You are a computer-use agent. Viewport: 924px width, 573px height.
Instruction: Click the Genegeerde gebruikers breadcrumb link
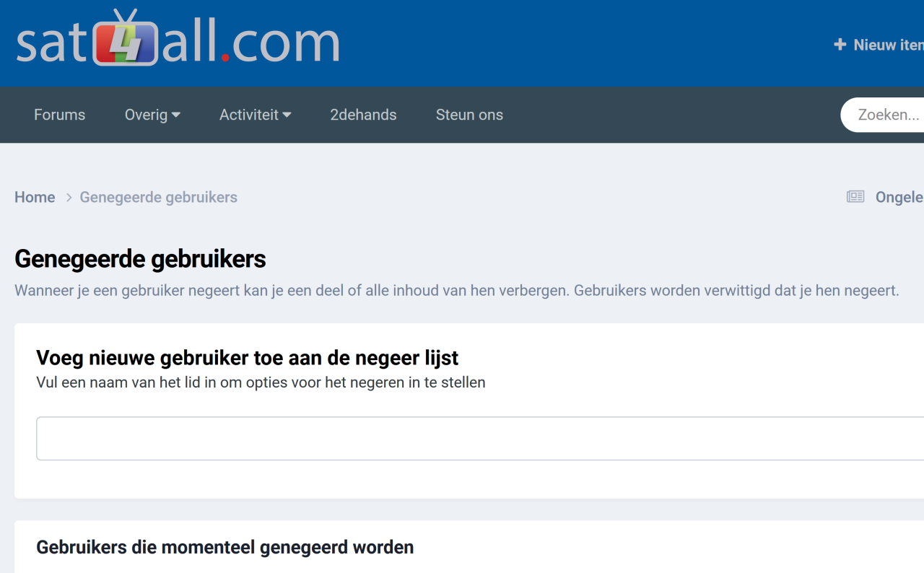tap(158, 197)
